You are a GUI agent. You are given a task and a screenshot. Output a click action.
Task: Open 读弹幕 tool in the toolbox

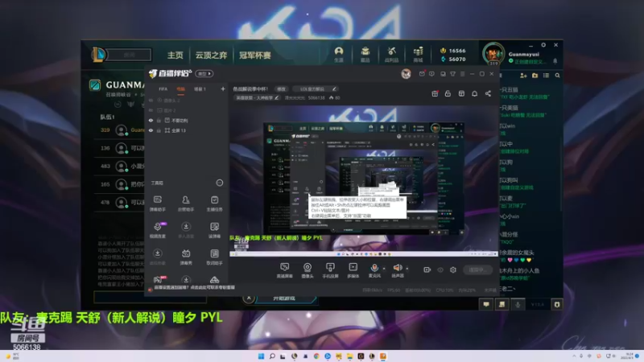click(214, 230)
